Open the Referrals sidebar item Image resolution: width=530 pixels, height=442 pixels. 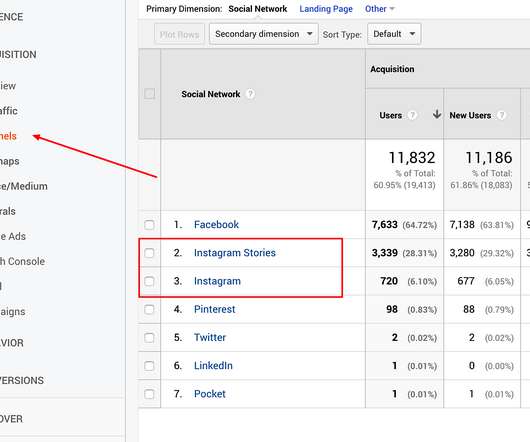[8, 211]
